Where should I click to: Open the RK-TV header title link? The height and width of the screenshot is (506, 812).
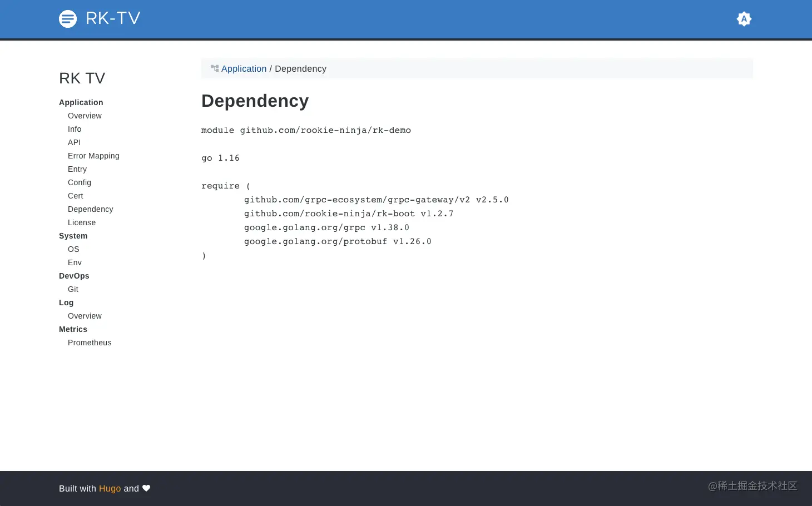point(113,18)
